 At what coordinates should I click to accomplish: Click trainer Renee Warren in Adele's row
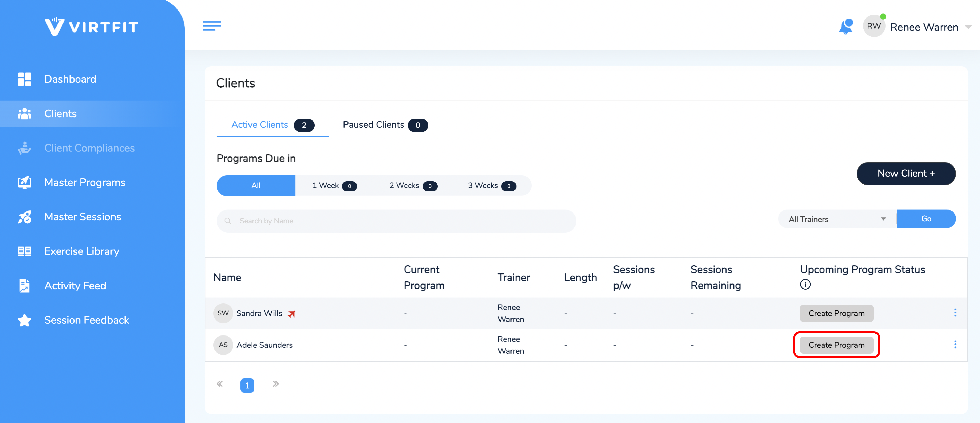511,345
